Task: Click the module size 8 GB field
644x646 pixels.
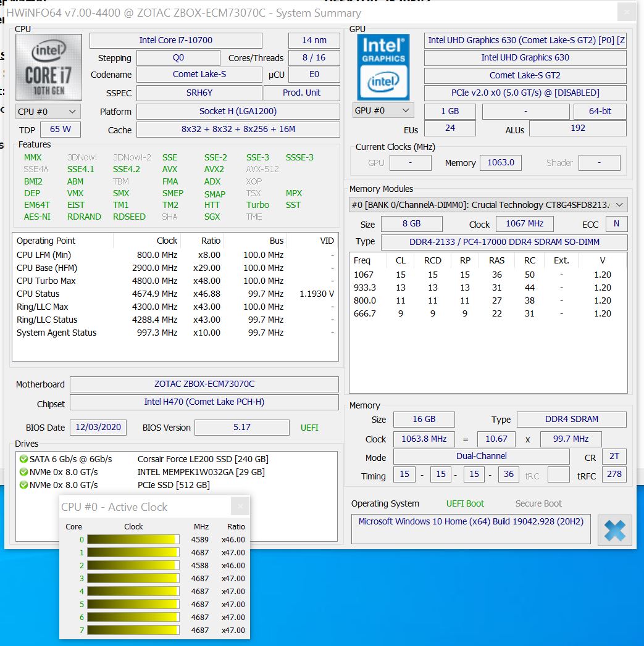Action: pos(411,224)
